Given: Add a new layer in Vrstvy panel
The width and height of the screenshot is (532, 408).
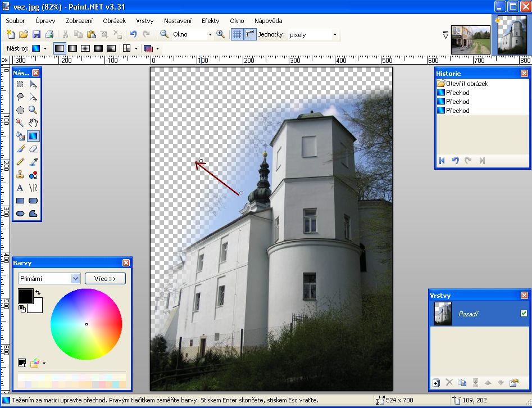Looking at the screenshot, I should point(436,383).
